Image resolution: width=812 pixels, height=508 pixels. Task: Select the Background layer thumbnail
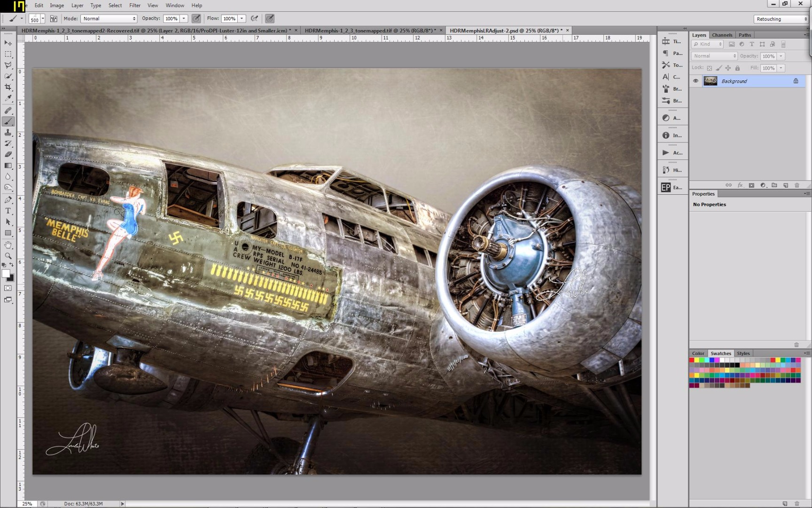[710, 81]
